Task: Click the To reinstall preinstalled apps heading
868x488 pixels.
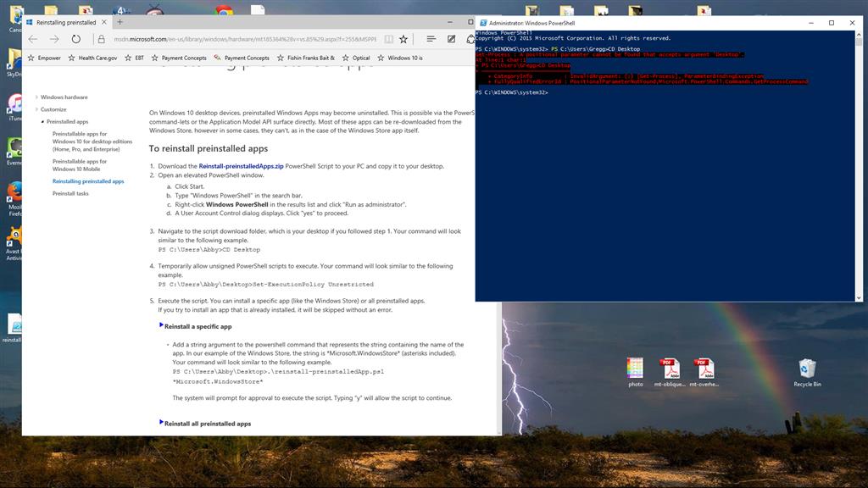Action: click(x=209, y=148)
